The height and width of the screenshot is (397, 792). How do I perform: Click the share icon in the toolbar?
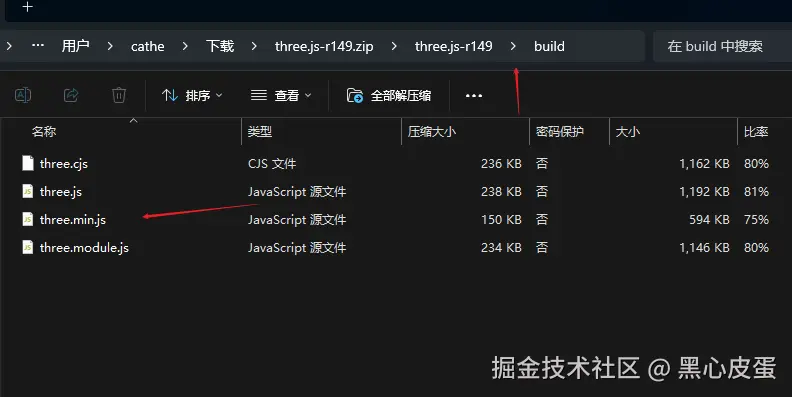71,95
